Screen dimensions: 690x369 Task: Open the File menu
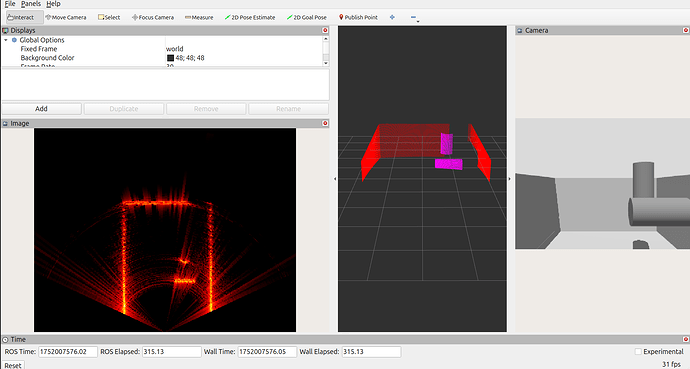10,4
